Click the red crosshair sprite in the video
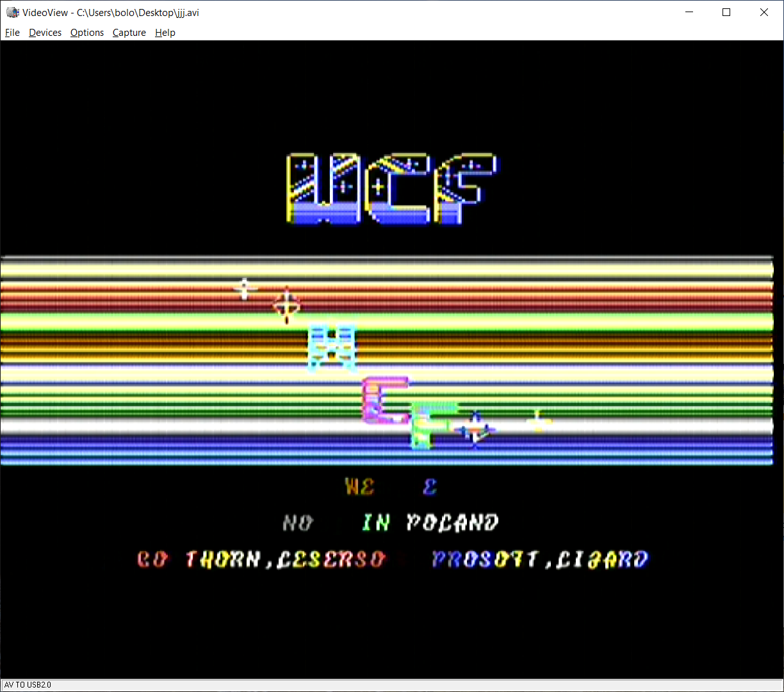Image resolution: width=784 pixels, height=692 pixels. pyautogui.click(x=286, y=305)
